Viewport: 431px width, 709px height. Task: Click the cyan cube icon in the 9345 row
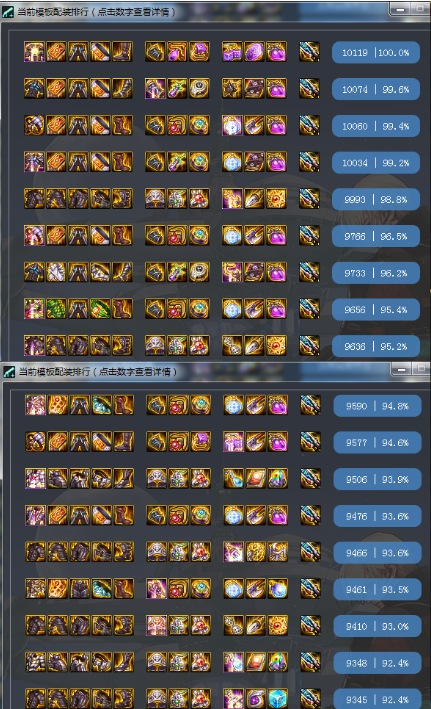coord(278,699)
